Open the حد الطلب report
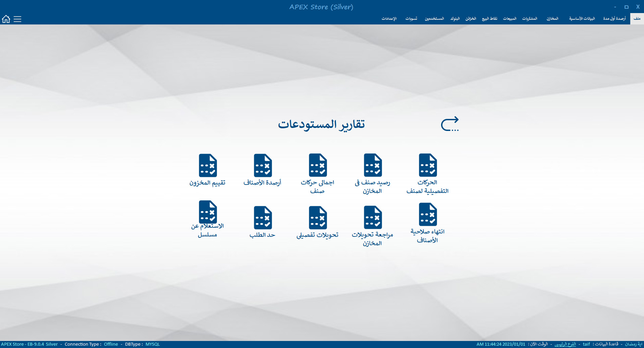This screenshot has height=348, width=644. coord(263,218)
